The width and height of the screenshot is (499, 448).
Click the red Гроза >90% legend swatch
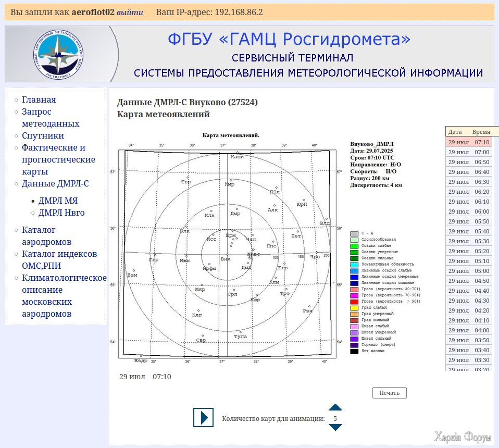[x=354, y=302]
